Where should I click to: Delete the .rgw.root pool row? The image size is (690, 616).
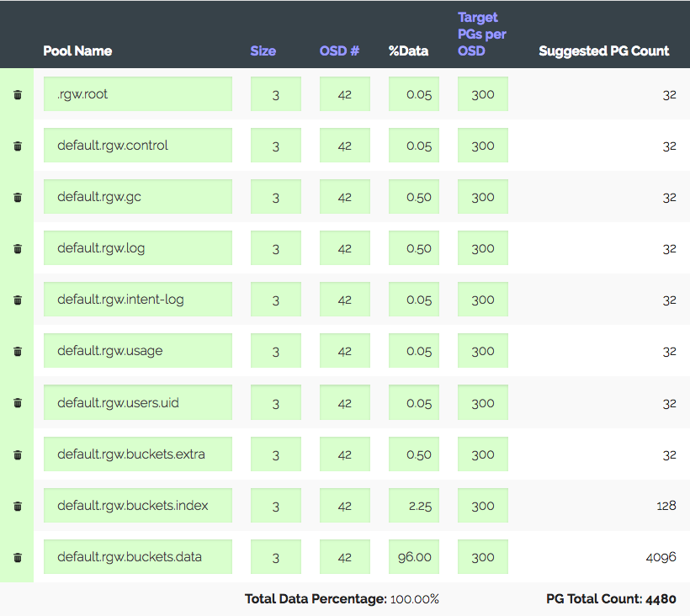[x=18, y=94]
